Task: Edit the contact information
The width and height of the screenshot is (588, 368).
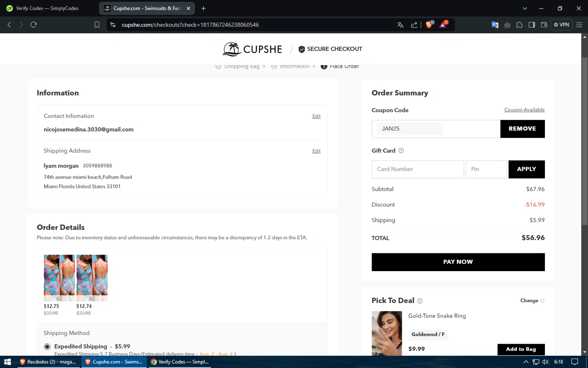Action: (x=316, y=116)
